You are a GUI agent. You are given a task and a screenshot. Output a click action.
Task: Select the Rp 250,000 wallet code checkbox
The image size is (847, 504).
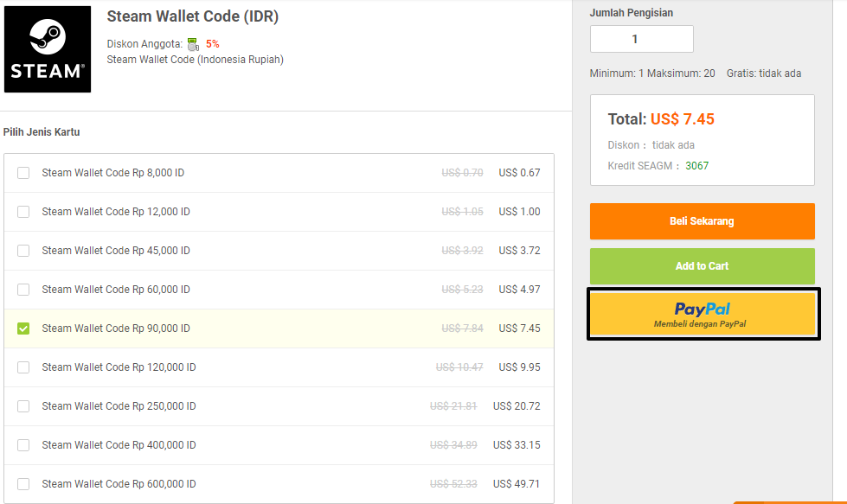(23, 405)
